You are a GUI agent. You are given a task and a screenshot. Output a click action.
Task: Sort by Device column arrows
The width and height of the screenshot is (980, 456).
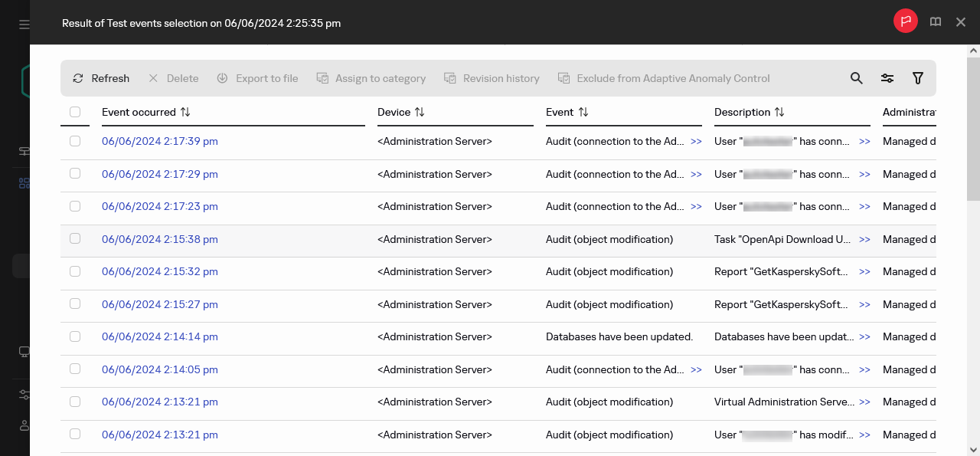(420, 112)
